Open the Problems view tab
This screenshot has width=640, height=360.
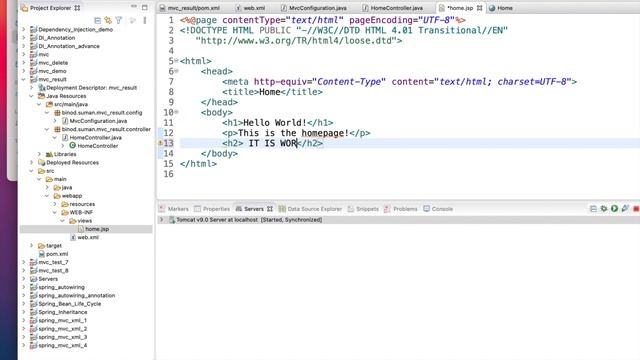(401, 209)
